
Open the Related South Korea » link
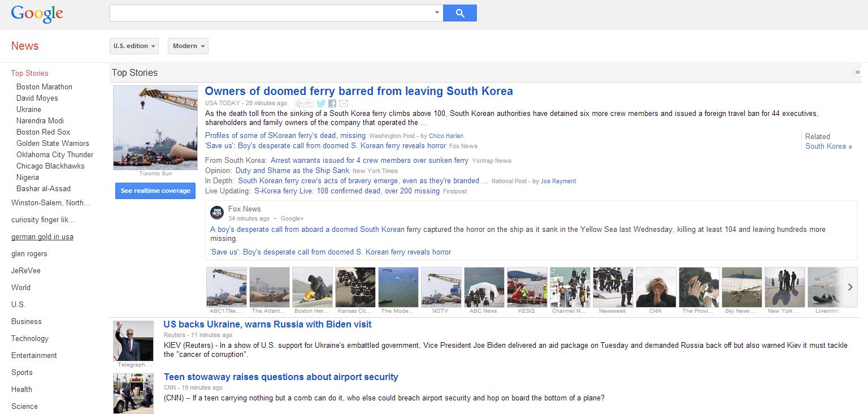coord(828,146)
